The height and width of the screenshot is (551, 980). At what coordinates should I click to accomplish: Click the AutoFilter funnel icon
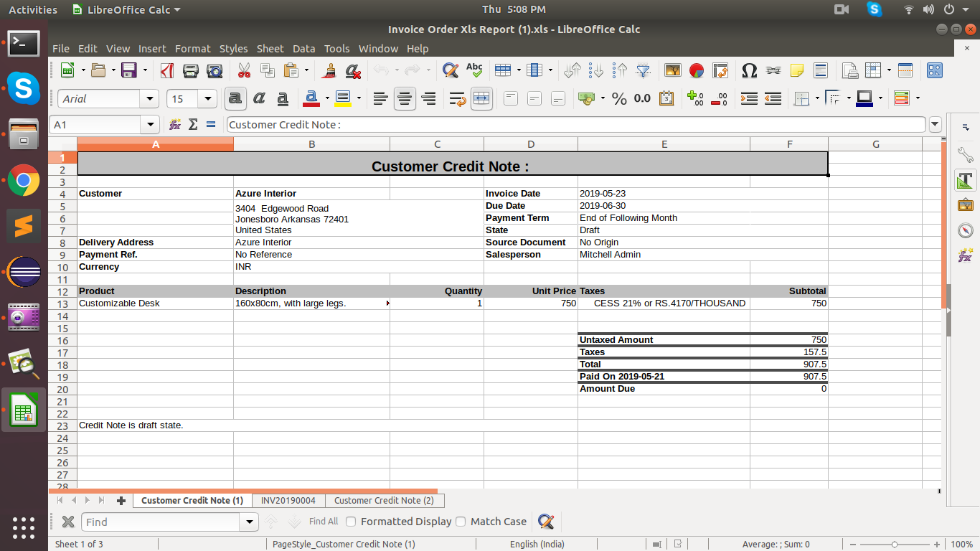pos(644,70)
